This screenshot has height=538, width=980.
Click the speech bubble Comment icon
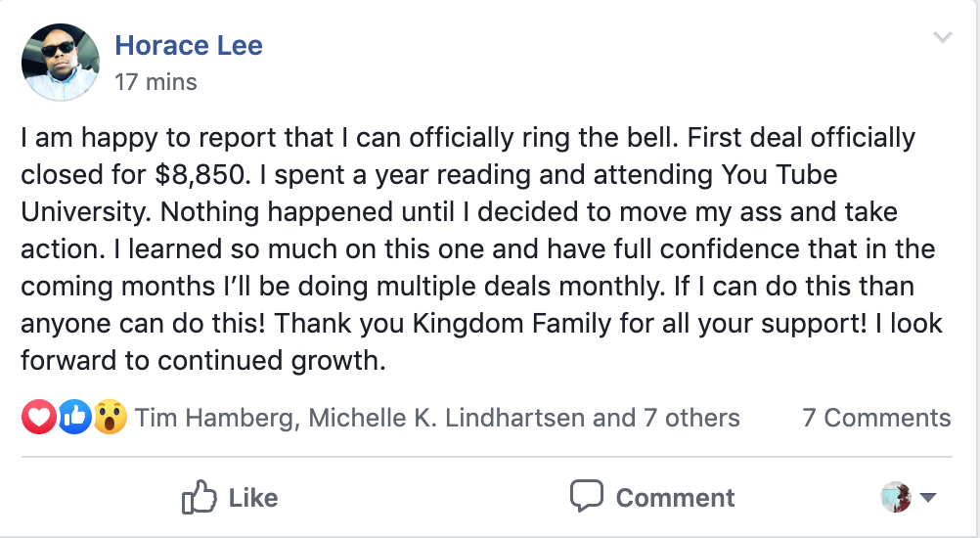pyautogui.click(x=586, y=497)
